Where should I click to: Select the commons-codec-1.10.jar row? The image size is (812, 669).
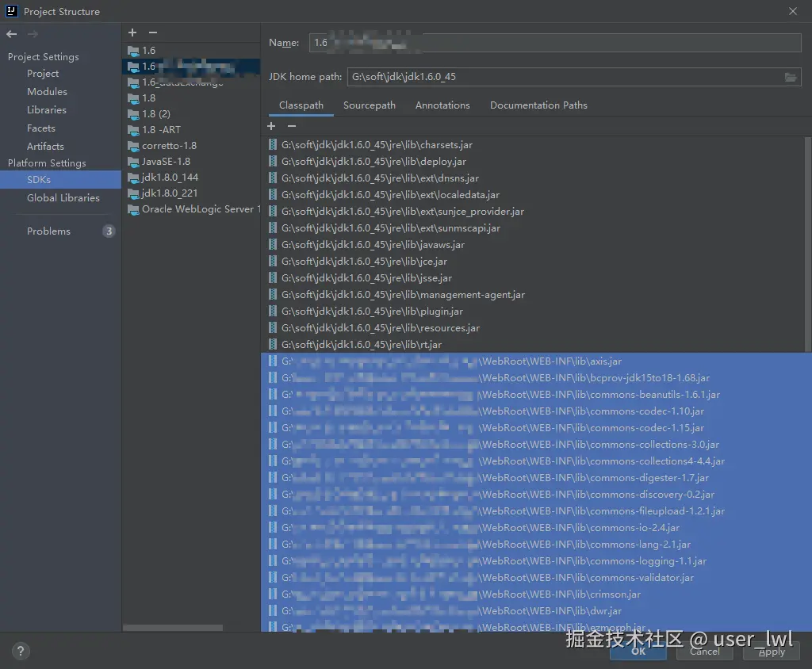[537, 411]
